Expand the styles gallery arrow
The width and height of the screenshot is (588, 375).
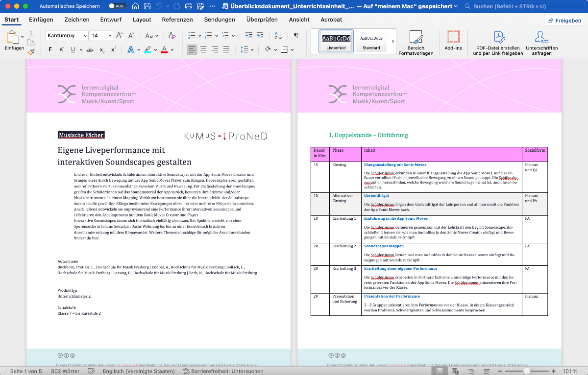point(393,41)
